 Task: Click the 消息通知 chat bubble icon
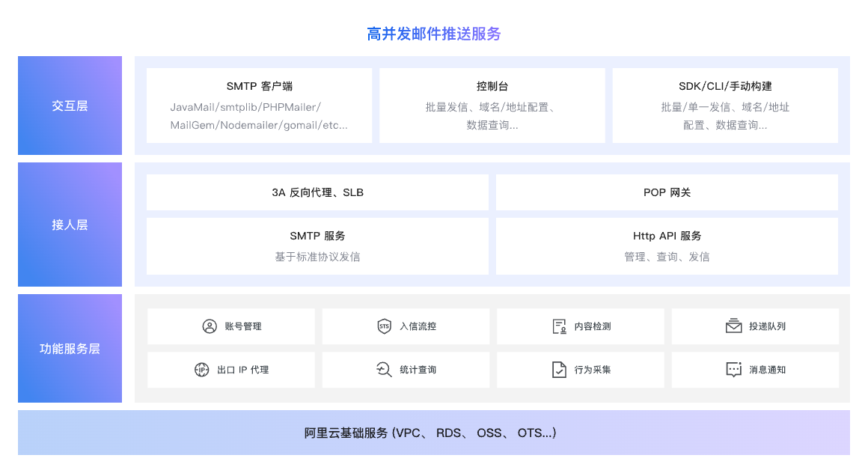[x=733, y=370]
